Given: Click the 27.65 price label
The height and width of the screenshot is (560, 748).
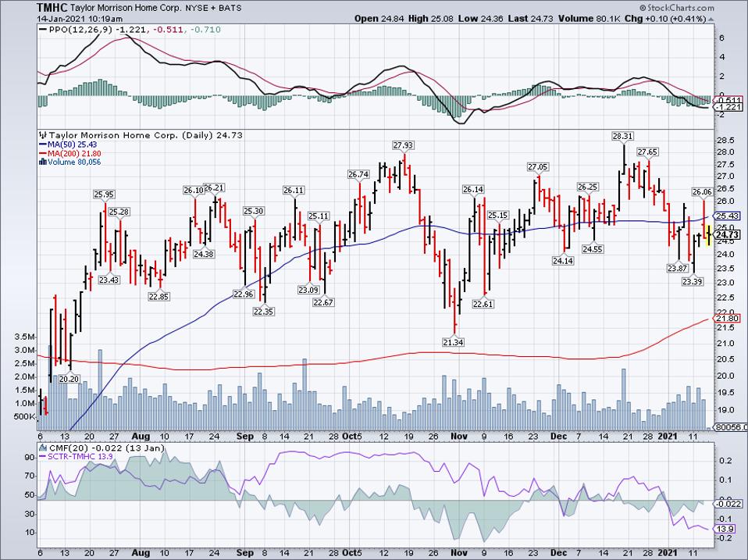Looking at the screenshot, I should [x=647, y=152].
